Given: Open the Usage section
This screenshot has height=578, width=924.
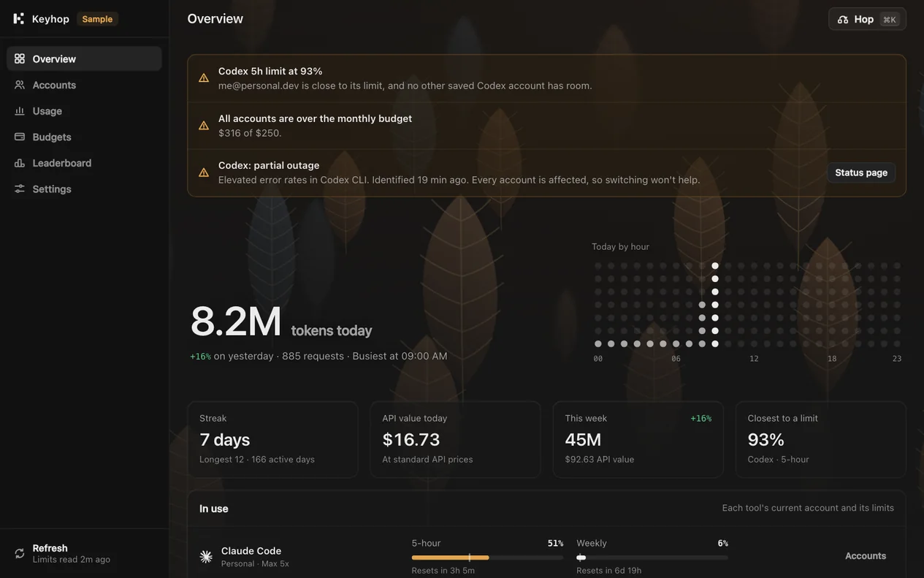Looking at the screenshot, I should [84, 111].
